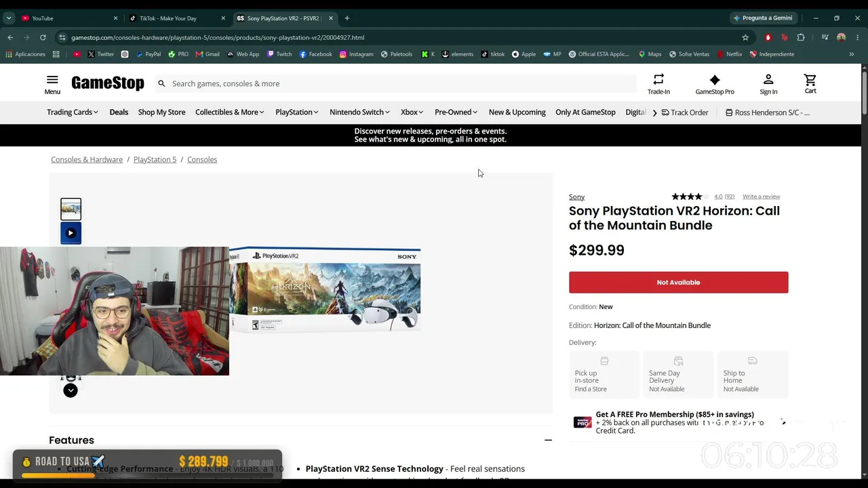This screenshot has width=868, height=488.
Task: Open new browser tab
Action: pyautogui.click(x=347, y=18)
